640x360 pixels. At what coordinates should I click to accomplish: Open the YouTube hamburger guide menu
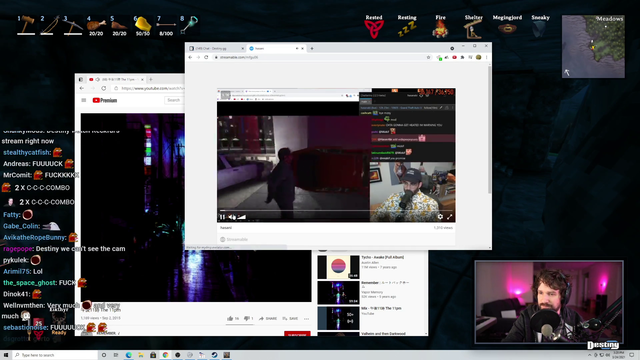pos(84,100)
